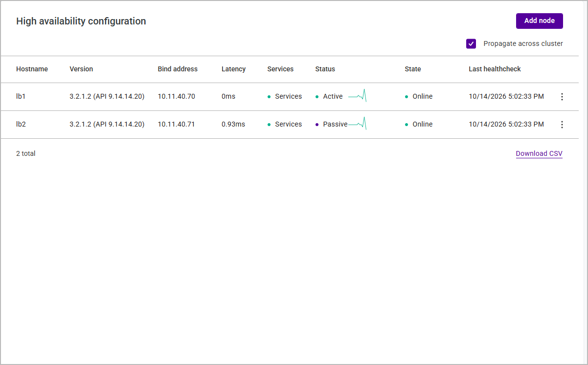Image resolution: width=588 pixels, height=365 pixels.
Task: Click the High availability configuration heading
Action: click(81, 21)
